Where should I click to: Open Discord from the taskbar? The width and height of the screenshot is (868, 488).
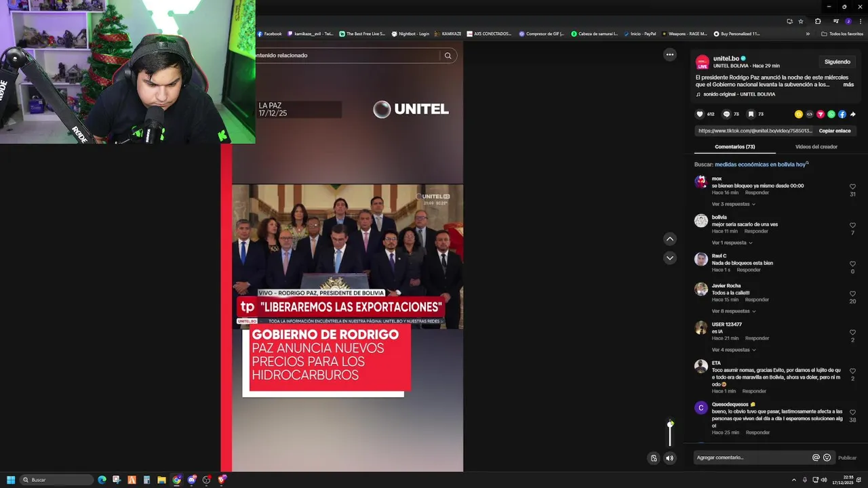(192, 480)
